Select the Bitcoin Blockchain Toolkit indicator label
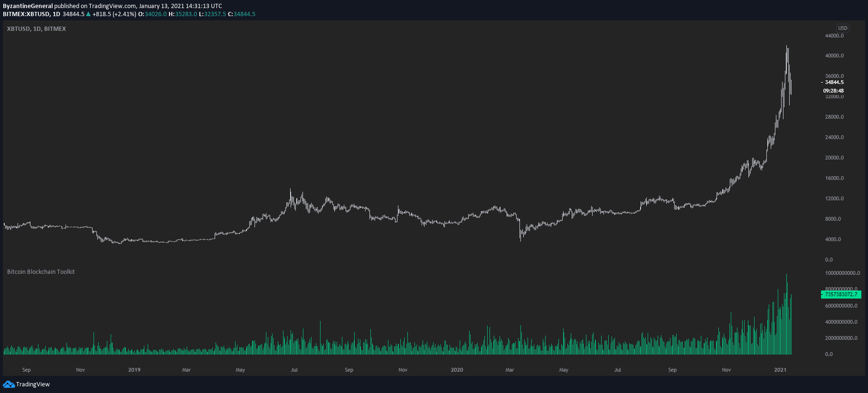This screenshot has width=868, height=393. coord(41,272)
